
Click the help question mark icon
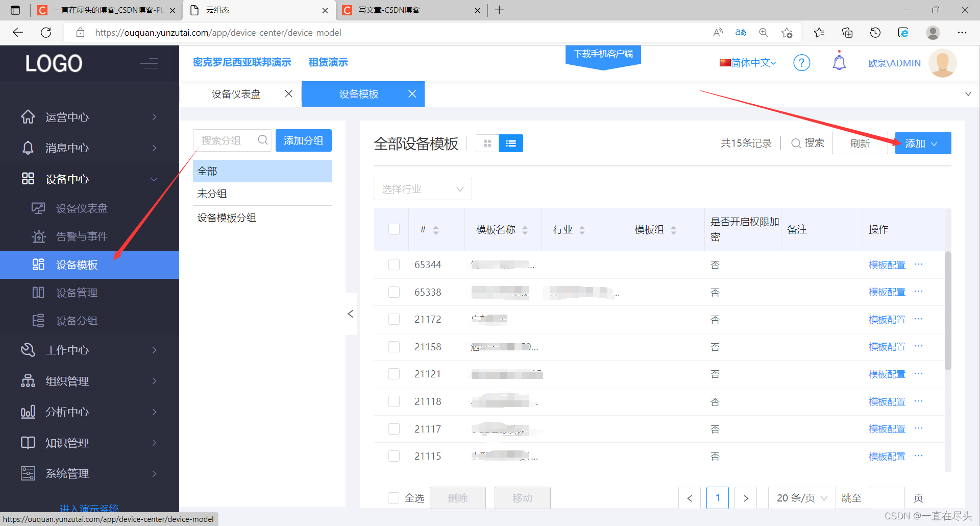click(x=802, y=62)
